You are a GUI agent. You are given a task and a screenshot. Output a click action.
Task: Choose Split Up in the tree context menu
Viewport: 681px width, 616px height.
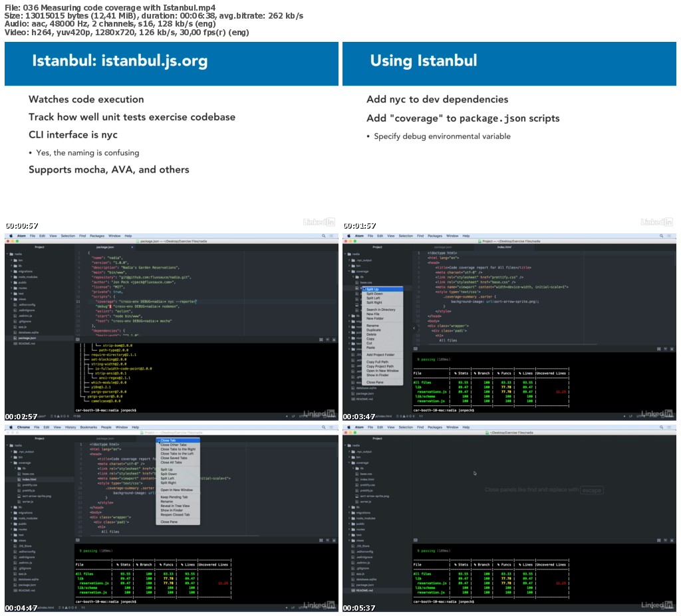[382, 289]
